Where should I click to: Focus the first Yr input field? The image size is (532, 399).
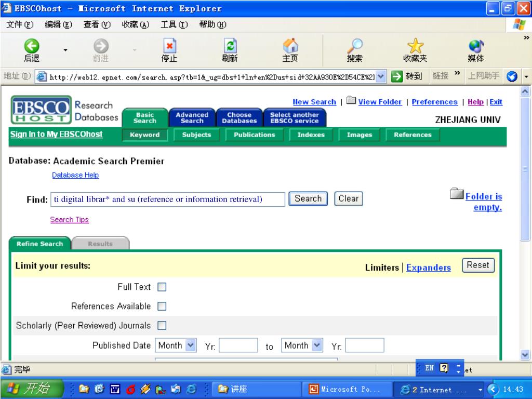(x=238, y=345)
